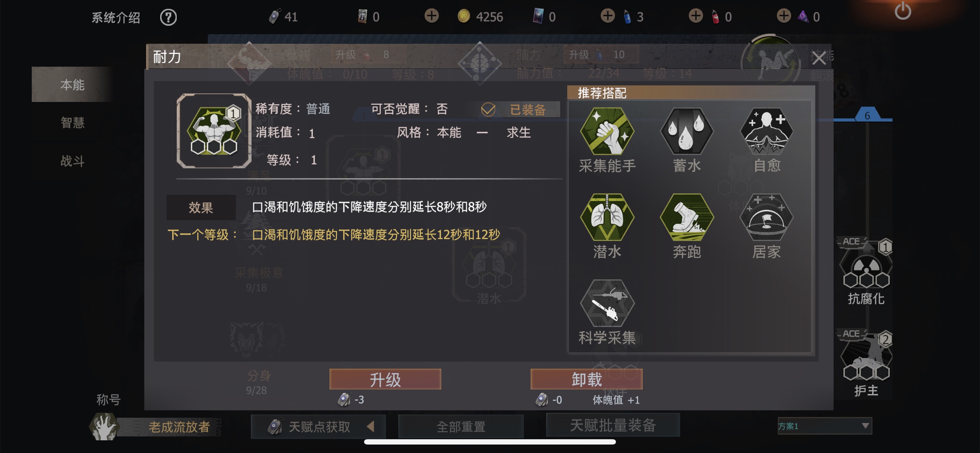Select the 奔跑 running boot talent
The width and height of the screenshot is (980, 453).
[x=687, y=217]
